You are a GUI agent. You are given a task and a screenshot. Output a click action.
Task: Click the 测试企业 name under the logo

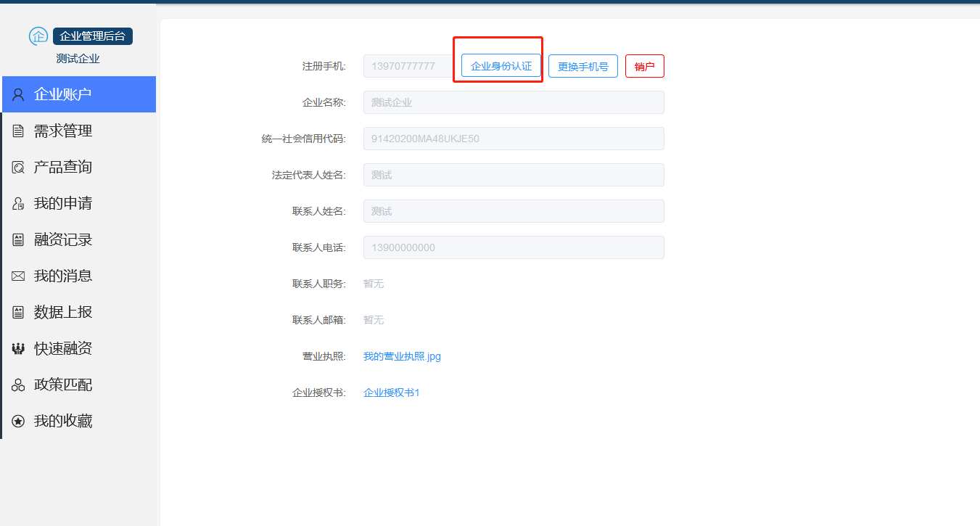pyautogui.click(x=78, y=59)
